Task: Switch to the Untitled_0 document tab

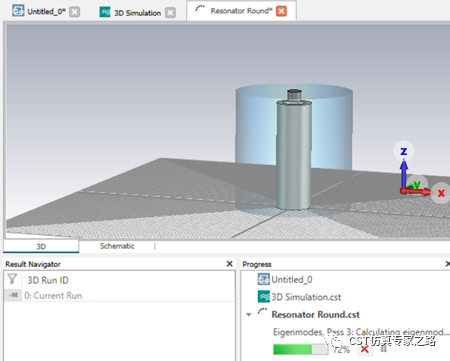Action: coord(46,12)
